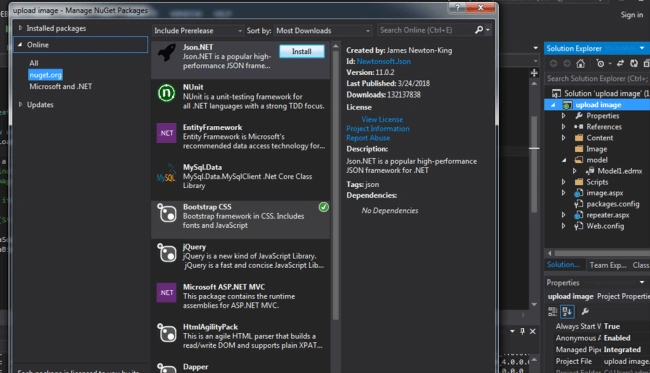Expand the Scripts folder arrow
Screen dimensions: 650x373
[563, 182]
